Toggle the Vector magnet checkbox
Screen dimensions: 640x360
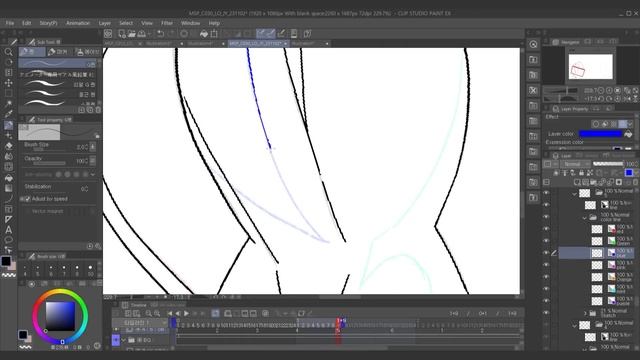click(x=28, y=211)
